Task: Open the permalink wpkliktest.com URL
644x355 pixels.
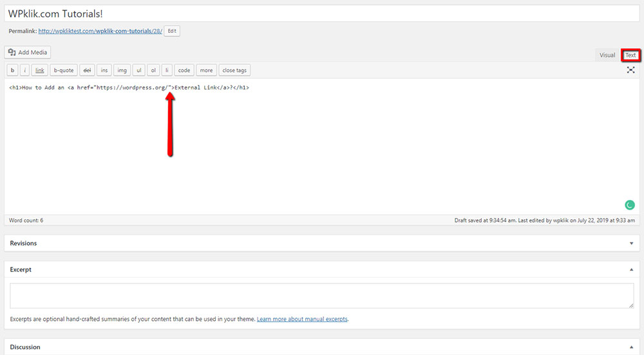Action: click(100, 31)
